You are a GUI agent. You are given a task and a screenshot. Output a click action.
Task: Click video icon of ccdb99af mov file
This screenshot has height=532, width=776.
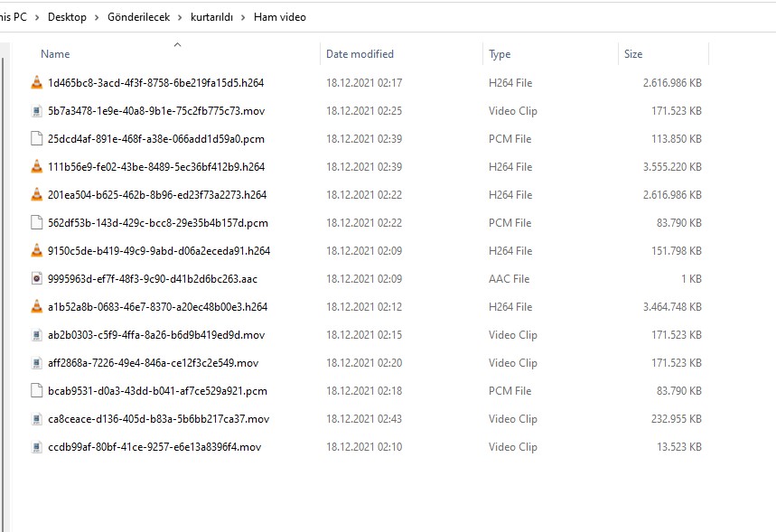pyautogui.click(x=36, y=447)
